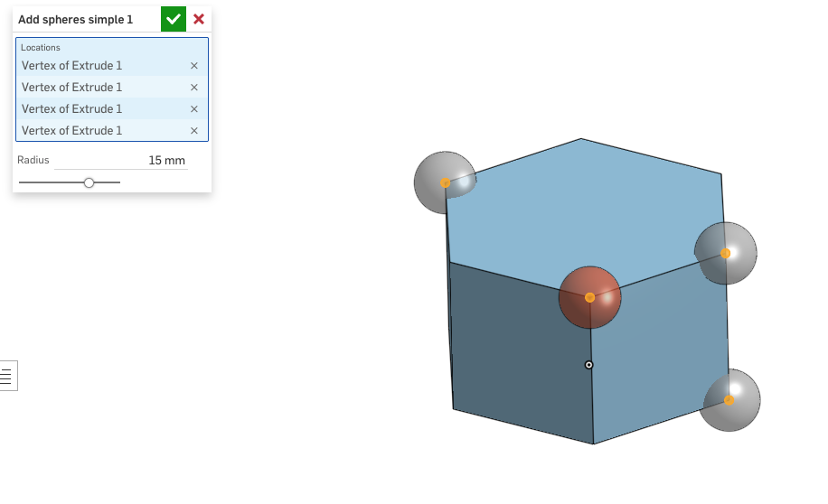
Task: Click the highlighted red sphere at center vertex
Action: pyautogui.click(x=590, y=298)
